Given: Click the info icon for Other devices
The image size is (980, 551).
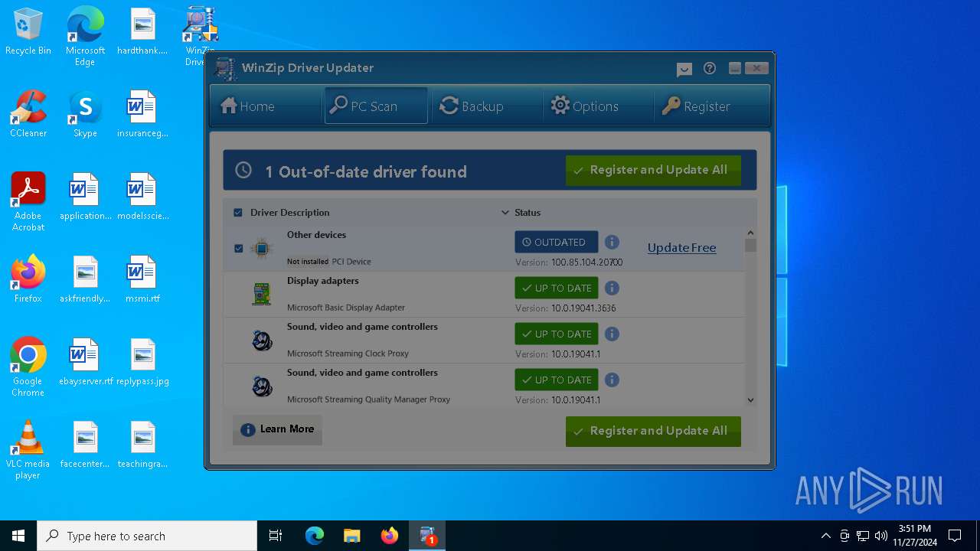Looking at the screenshot, I should click(x=612, y=242).
